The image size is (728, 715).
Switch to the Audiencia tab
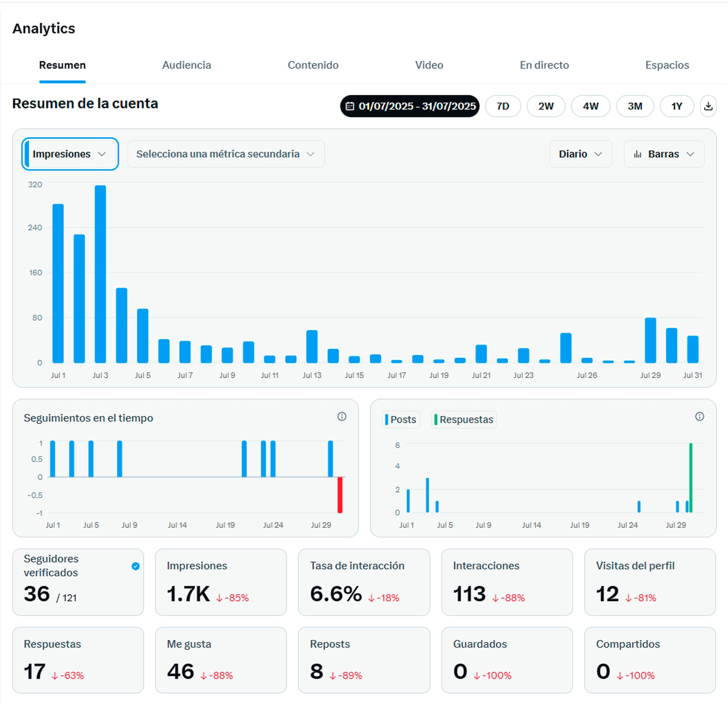click(187, 65)
